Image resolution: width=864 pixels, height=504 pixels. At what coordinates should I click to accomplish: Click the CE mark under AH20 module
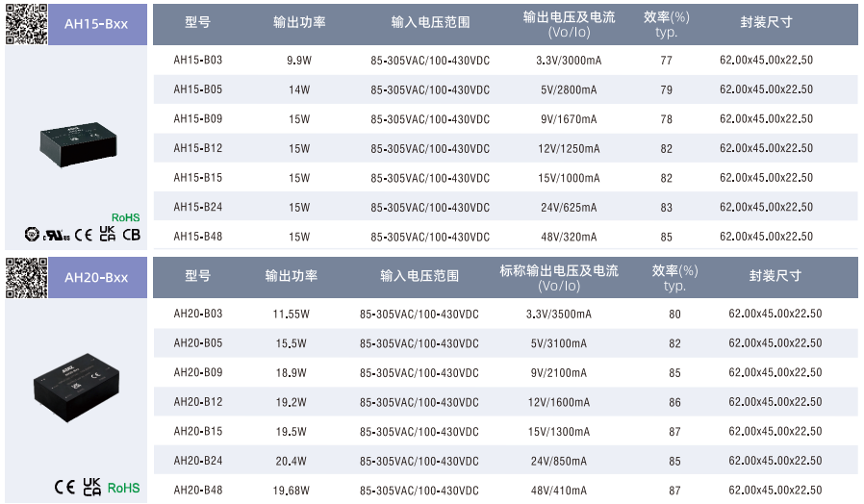(64, 487)
